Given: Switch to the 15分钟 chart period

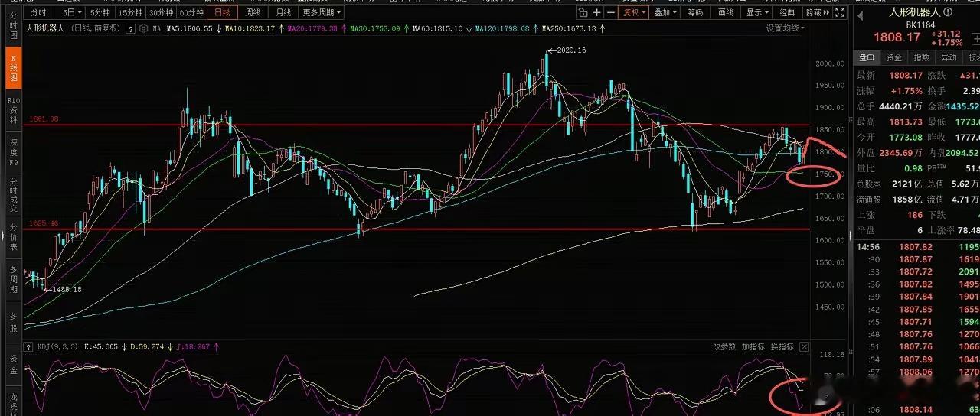Looking at the screenshot, I should click(x=130, y=12).
